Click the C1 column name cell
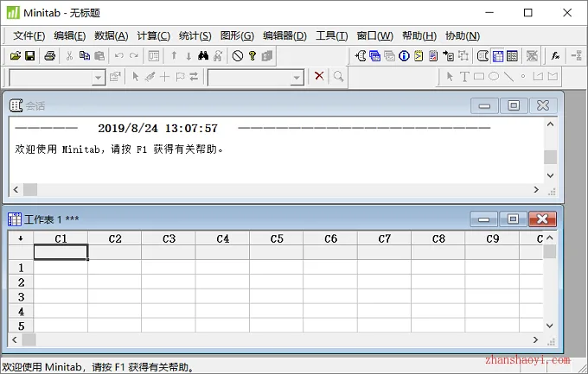This screenshot has height=374, width=588. (61, 252)
